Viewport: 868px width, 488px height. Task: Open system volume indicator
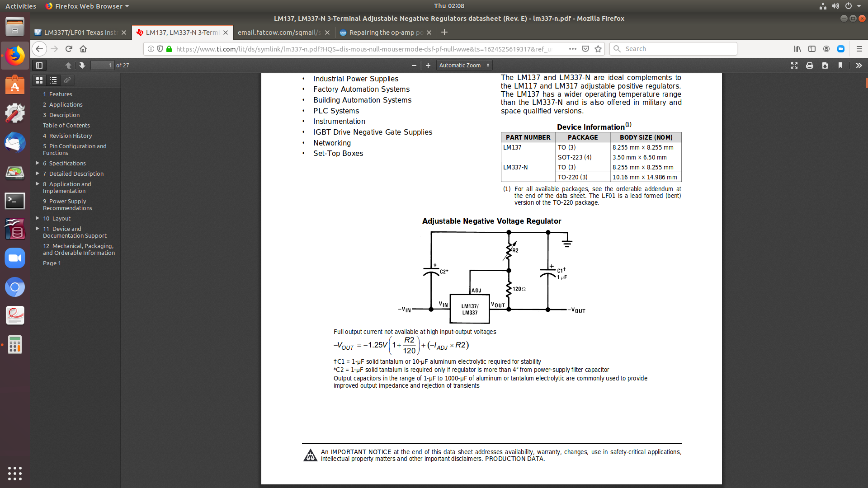tap(835, 6)
